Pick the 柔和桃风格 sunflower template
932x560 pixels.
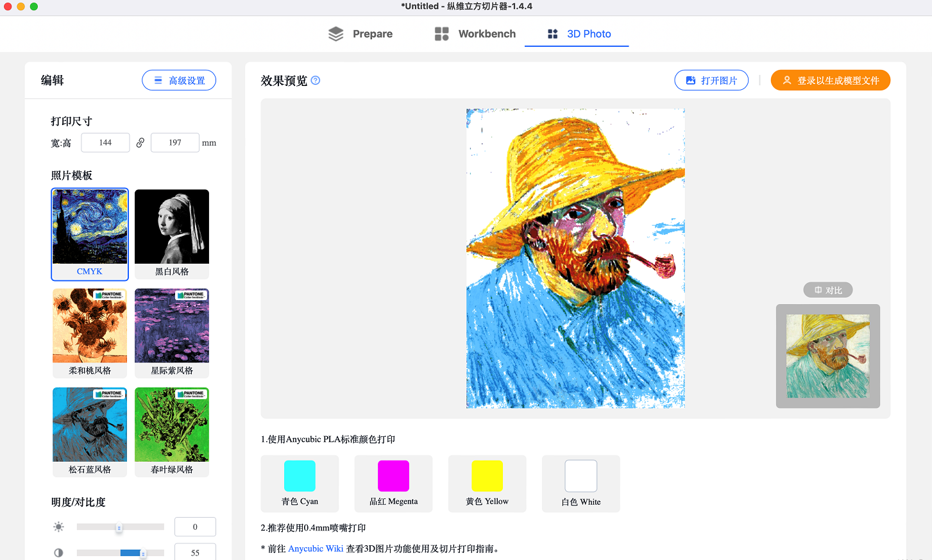pyautogui.click(x=90, y=333)
